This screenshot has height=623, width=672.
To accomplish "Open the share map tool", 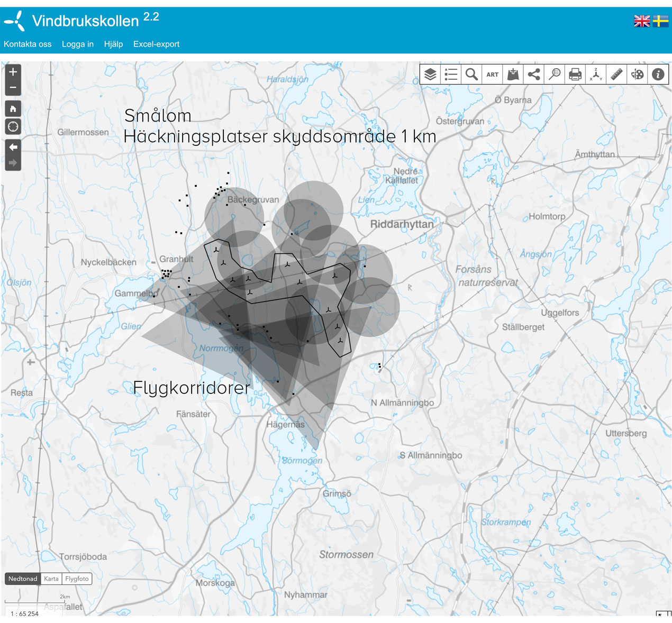I will tap(534, 75).
